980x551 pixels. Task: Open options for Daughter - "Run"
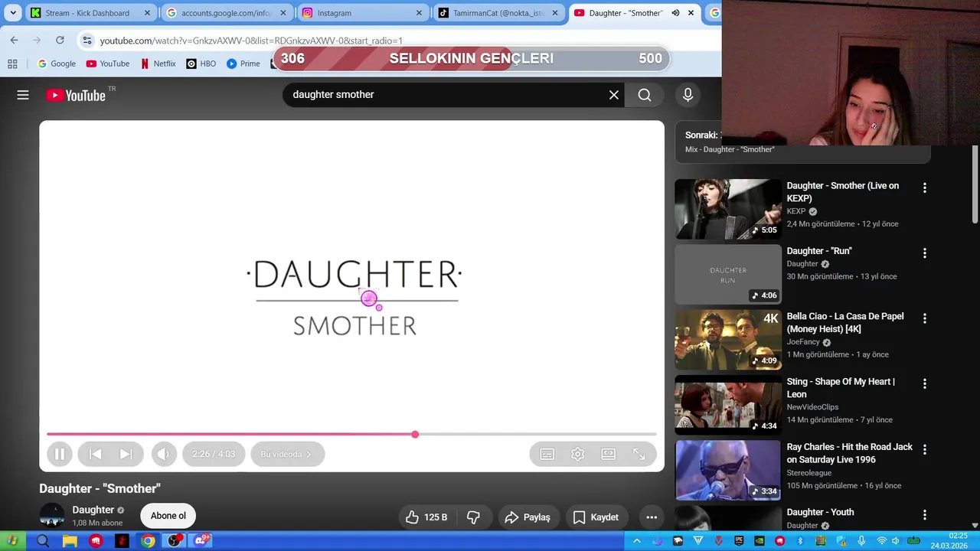pos(924,253)
